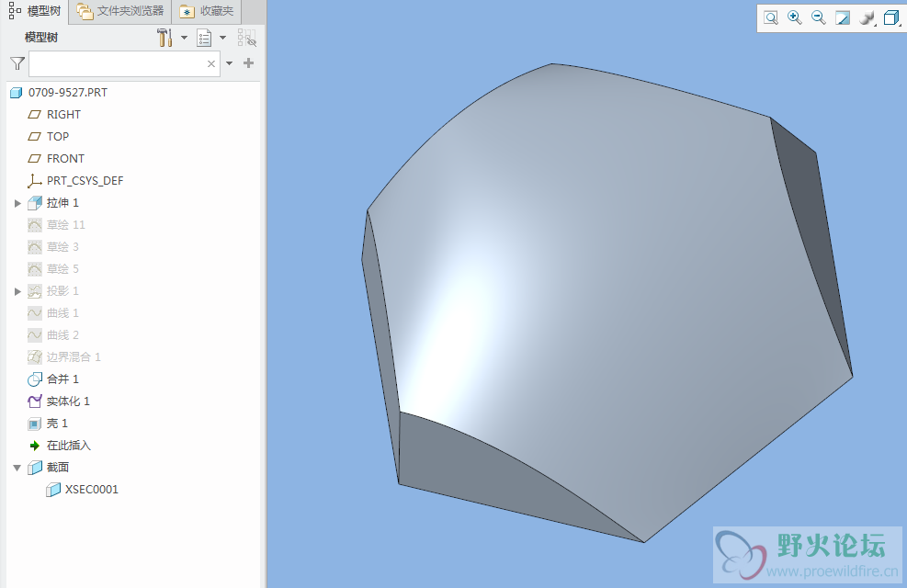Click the 合并 1 merge icon
Image resolution: width=907 pixels, height=588 pixels.
35,379
